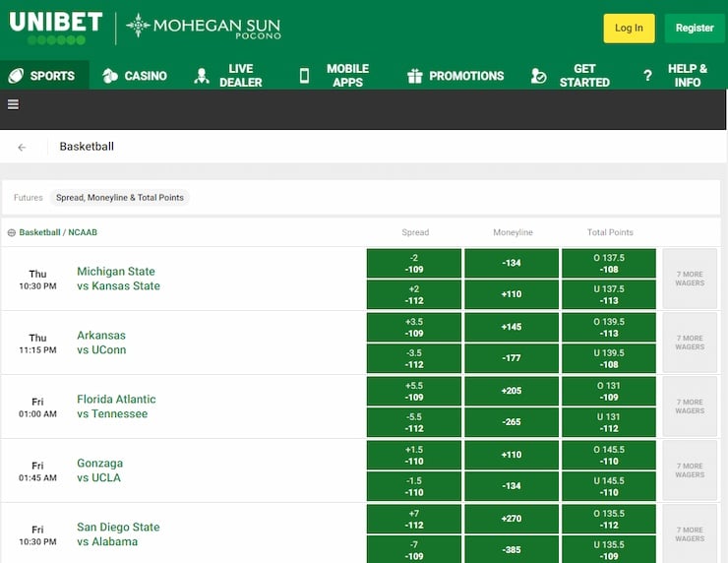Click the Register button
Image resolution: width=728 pixels, height=563 pixels.
[x=695, y=29]
